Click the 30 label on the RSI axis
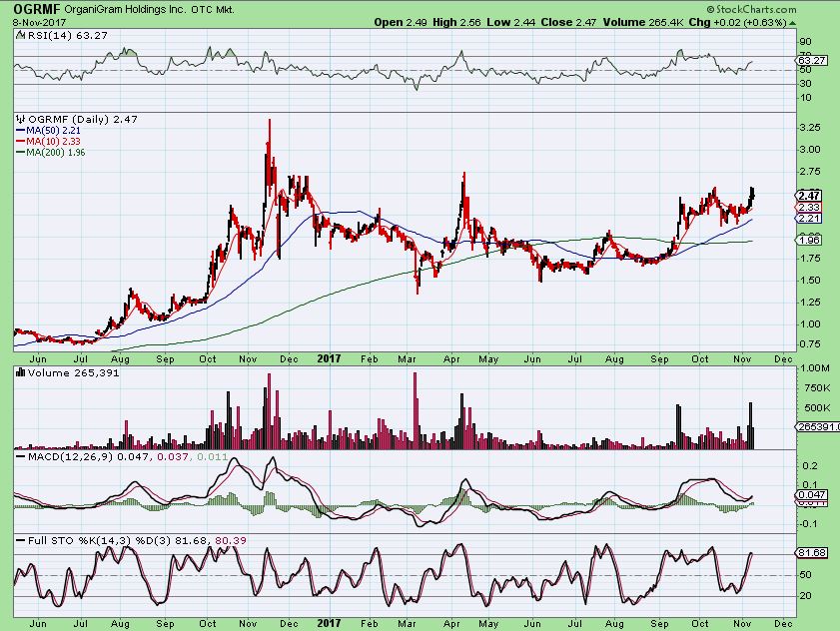Viewport: 840px width, 631px height. pyautogui.click(x=806, y=84)
